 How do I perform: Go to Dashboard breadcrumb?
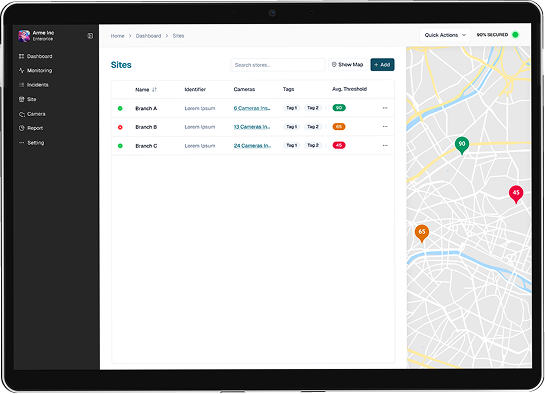click(148, 36)
